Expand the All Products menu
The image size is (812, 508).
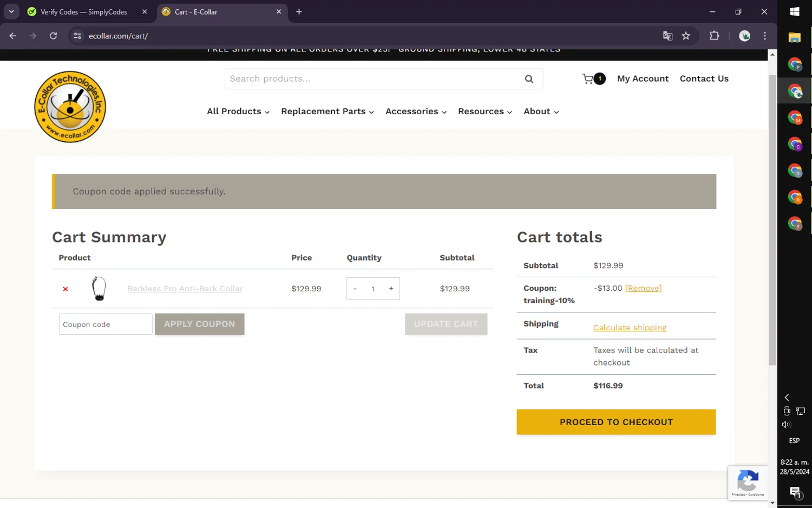(x=238, y=111)
